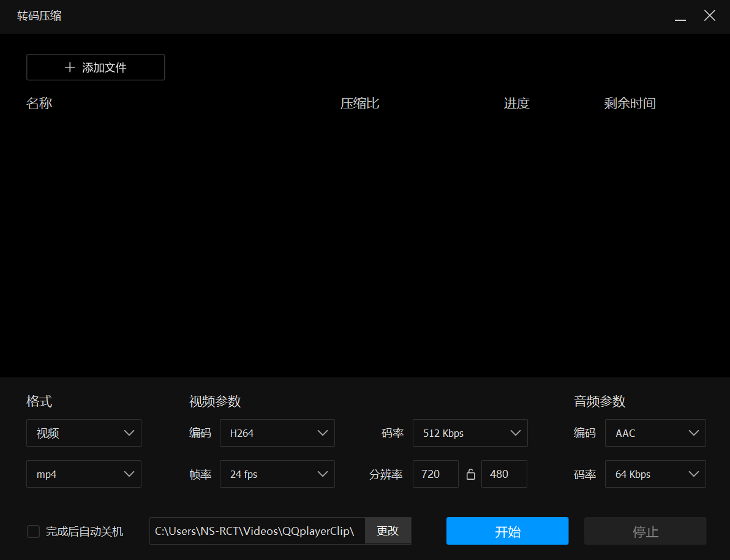Click the width field showing 720
Viewport: 730px width, 560px height.
pos(435,474)
